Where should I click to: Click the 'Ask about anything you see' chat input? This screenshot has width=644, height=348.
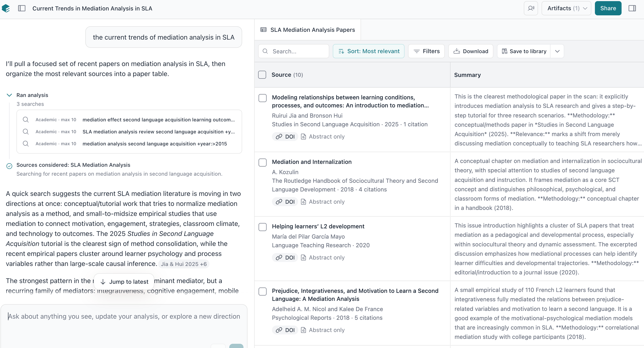124,316
